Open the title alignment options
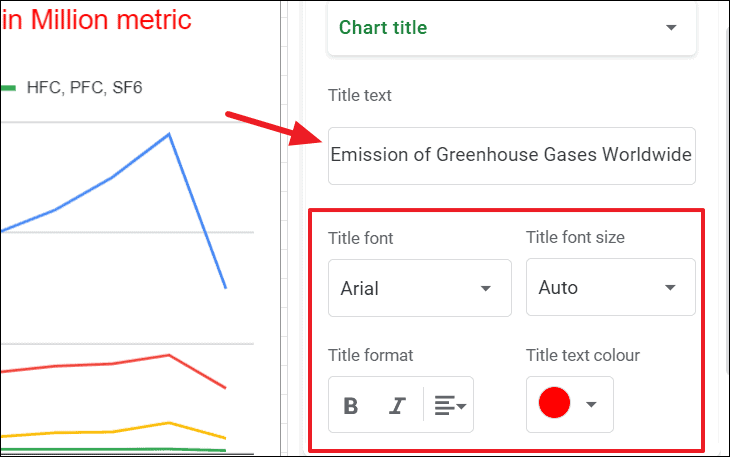The image size is (730, 457). pyautogui.click(x=451, y=405)
